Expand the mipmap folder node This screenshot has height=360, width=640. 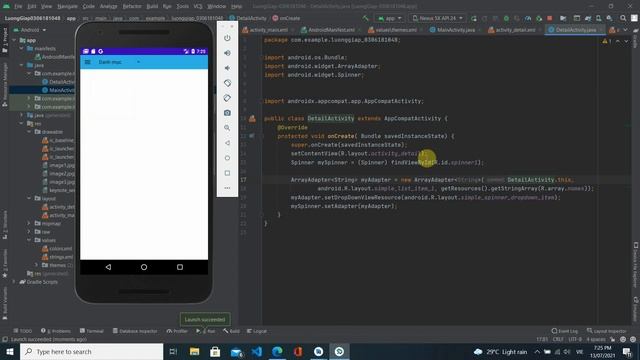(29, 224)
